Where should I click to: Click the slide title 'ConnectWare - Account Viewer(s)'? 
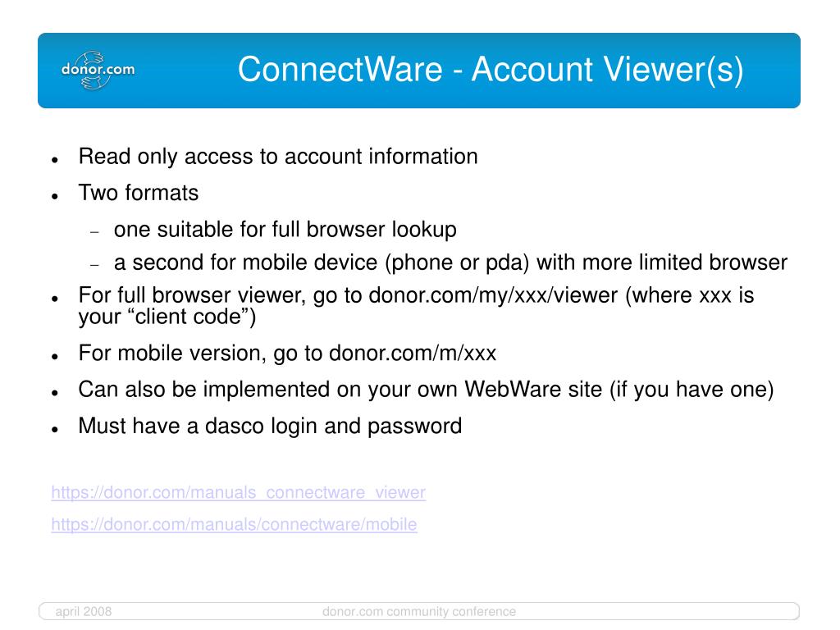pyautogui.click(x=491, y=70)
